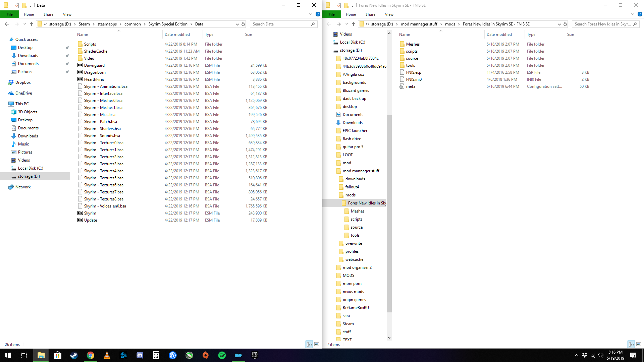The width and height of the screenshot is (644, 362).
Task: Go up one level in the Fores New Idles window
Action: [x=354, y=24]
